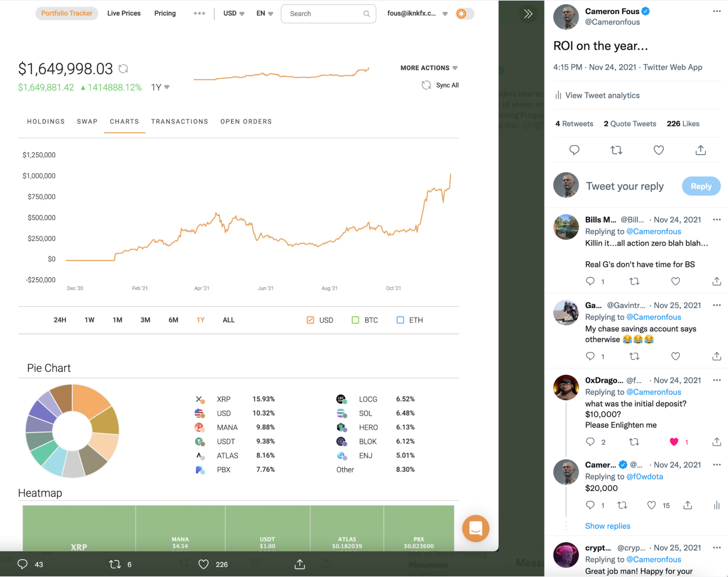Like the Bills M reply
This screenshot has height=577, width=728.
point(675,281)
